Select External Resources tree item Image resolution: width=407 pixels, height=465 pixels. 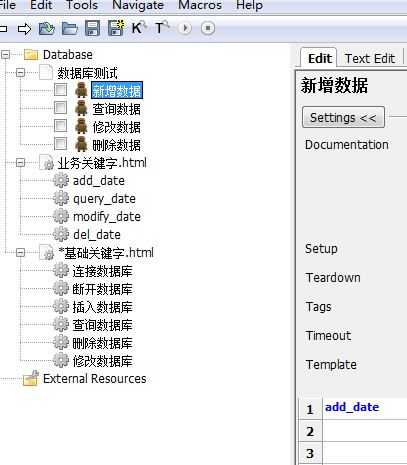pyautogui.click(x=95, y=379)
